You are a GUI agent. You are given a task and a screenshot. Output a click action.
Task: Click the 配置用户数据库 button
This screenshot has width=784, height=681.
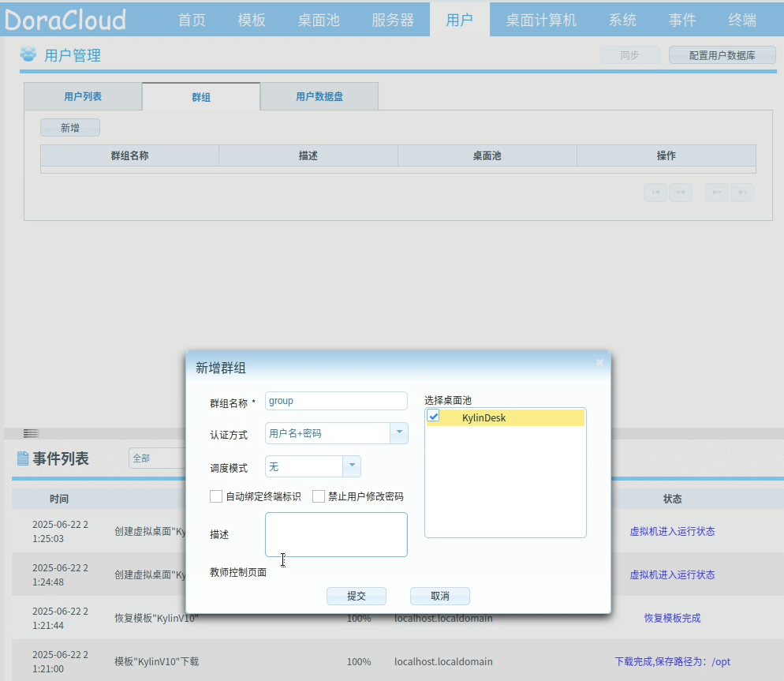click(722, 54)
